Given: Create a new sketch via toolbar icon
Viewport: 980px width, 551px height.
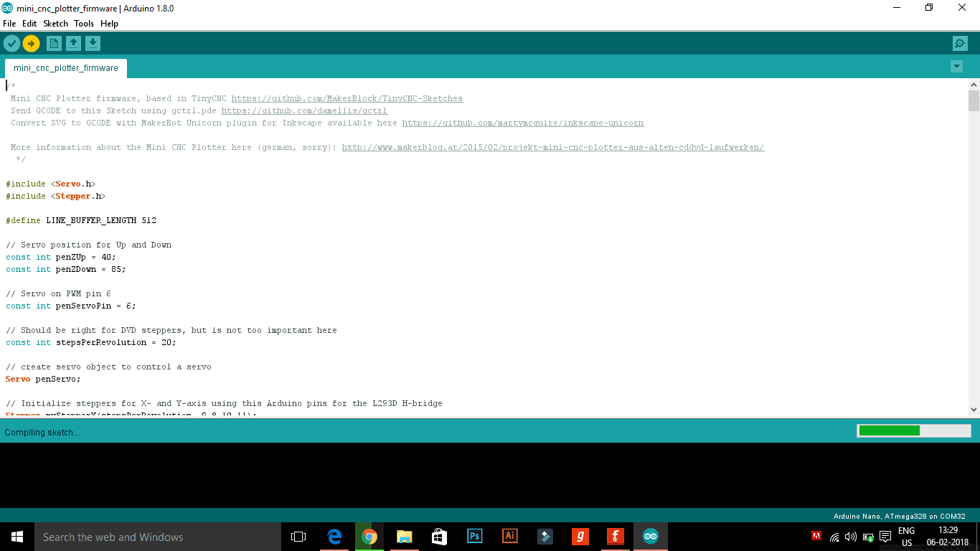Looking at the screenshot, I should tap(54, 43).
